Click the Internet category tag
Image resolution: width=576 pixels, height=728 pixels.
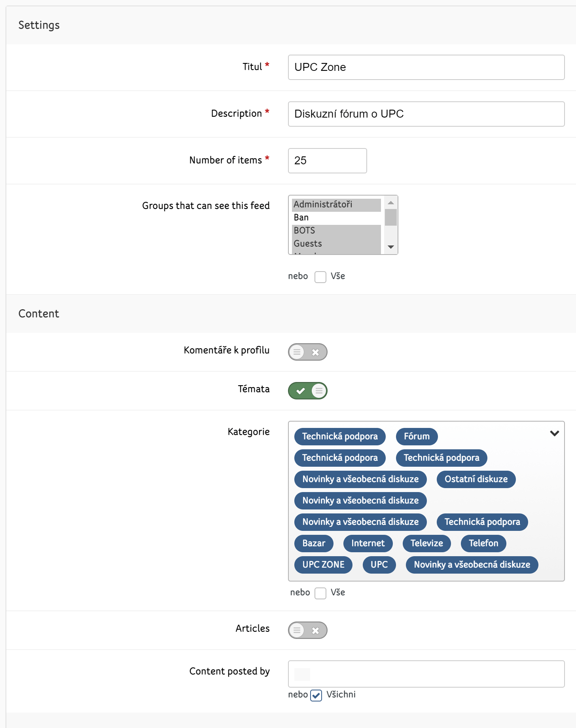click(368, 544)
